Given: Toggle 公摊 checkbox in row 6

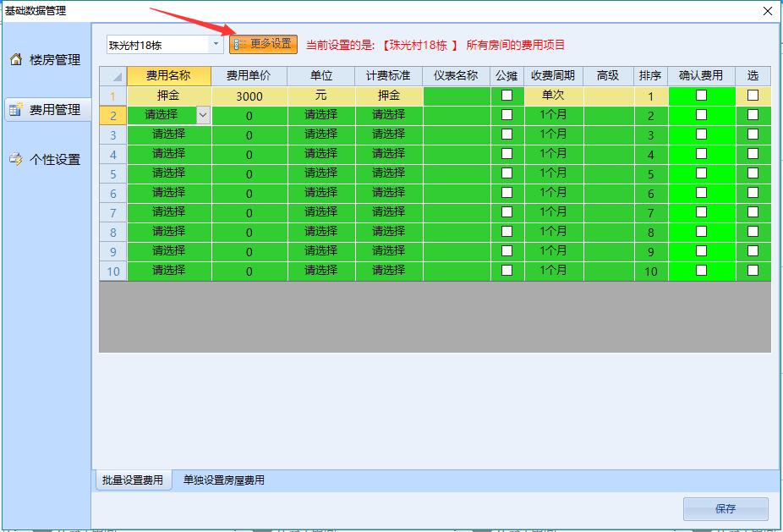Looking at the screenshot, I should [x=506, y=192].
